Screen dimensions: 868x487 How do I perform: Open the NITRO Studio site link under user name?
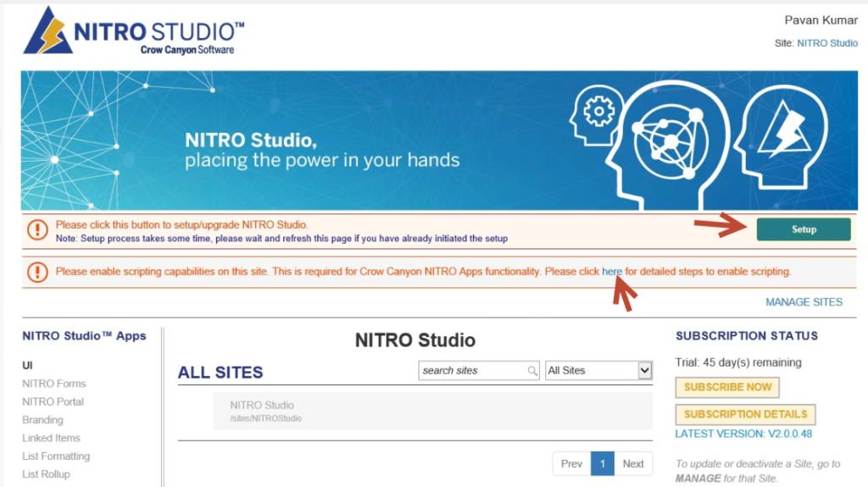(827, 43)
